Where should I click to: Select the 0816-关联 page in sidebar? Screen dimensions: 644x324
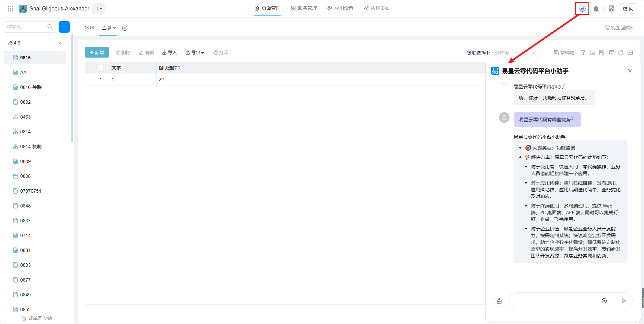click(x=31, y=87)
